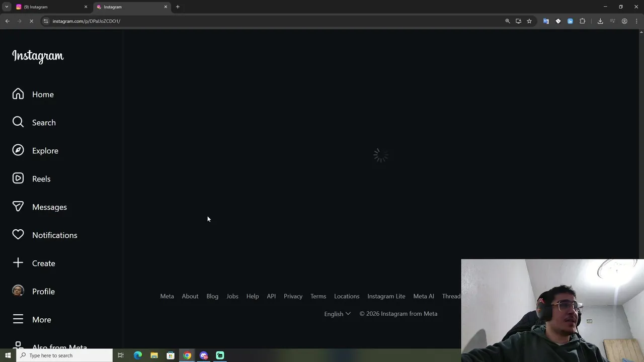This screenshot has width=644, height=362.
Task: Follow the Privacy footer link
Action: coord(293,296)
